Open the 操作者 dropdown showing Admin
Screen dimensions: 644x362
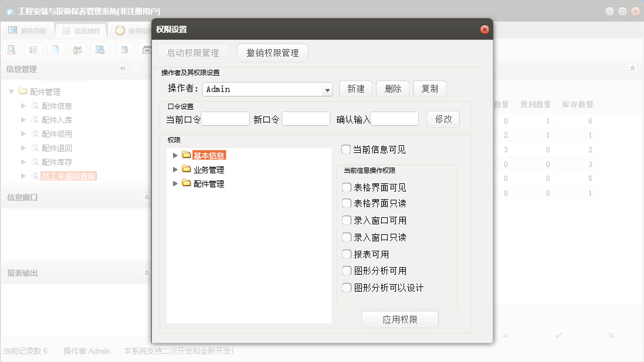coord(327,90)
